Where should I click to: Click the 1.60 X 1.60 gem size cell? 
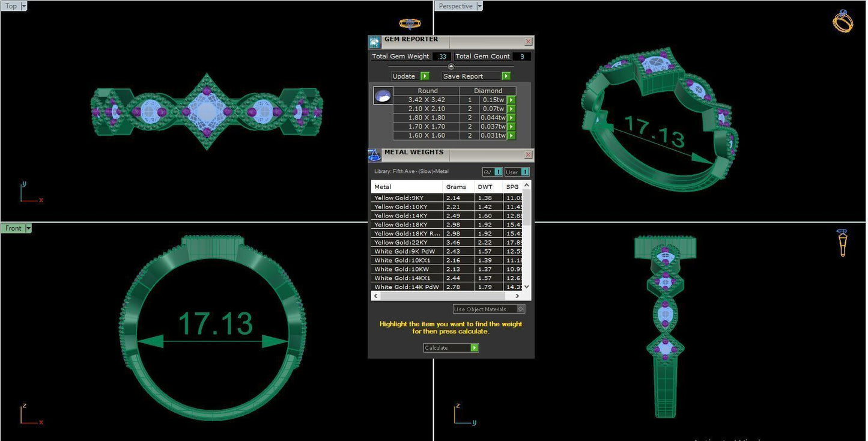[426, 136]
